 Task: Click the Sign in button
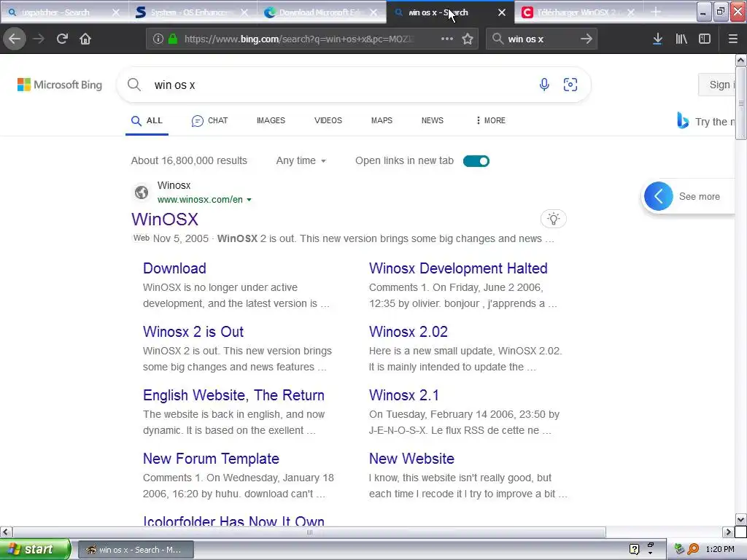click(x=717, y=85)
